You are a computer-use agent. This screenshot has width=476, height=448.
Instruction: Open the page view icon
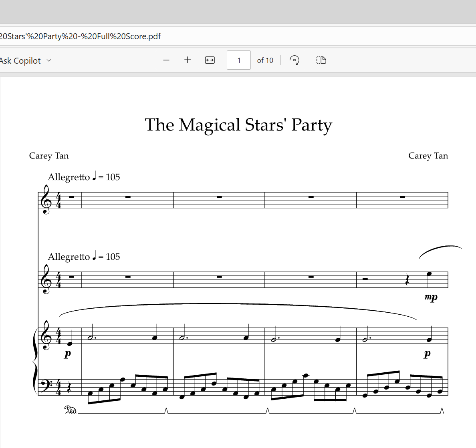click(x=321, y=60)
